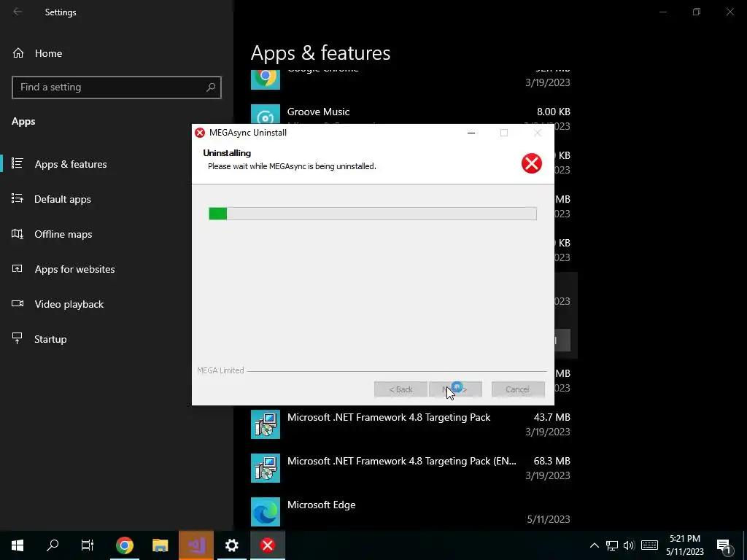747x560 pixels.
Task: Open clock and calendar showing 5:21 PM
Action: (x=685, y=545)
